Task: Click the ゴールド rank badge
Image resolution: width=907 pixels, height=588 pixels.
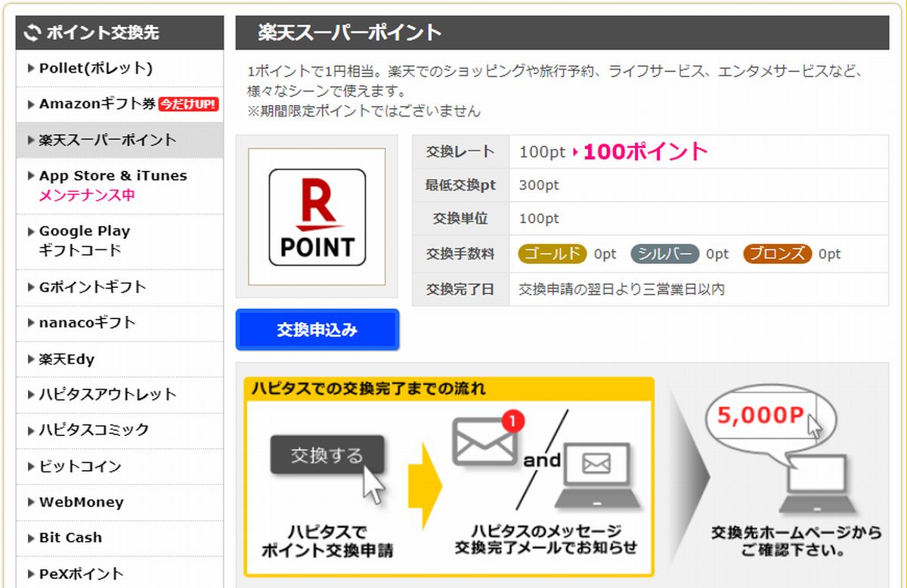Action: [553, 254]
